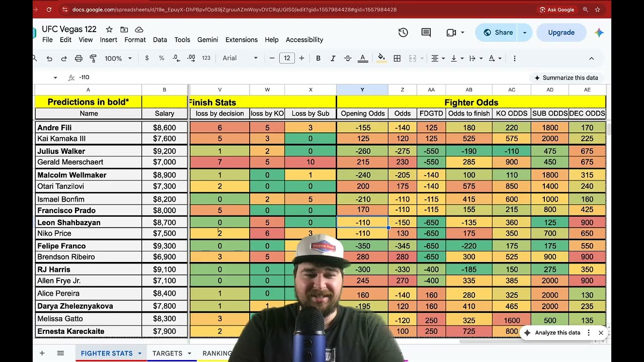The image size is (644, 362).
Task: Increase font size with plus button
Action: click(x=301, y=58)
